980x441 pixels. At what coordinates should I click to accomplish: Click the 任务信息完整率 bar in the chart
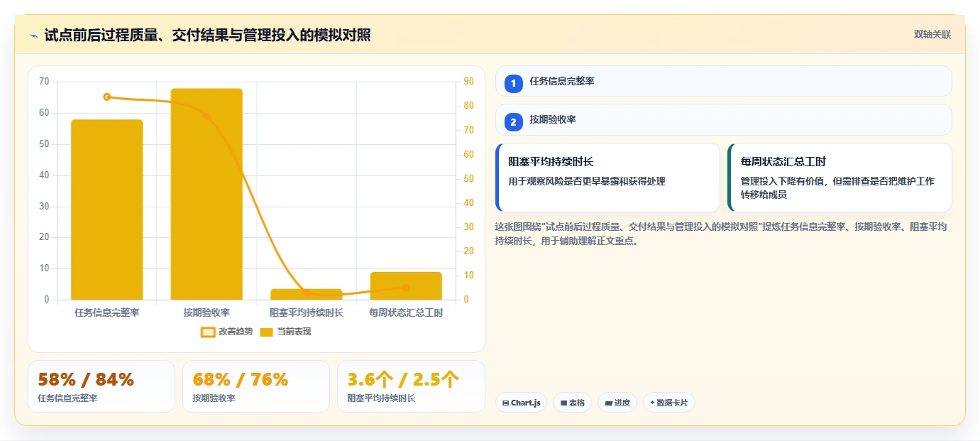pyautogui.click(x=107, y=209)
